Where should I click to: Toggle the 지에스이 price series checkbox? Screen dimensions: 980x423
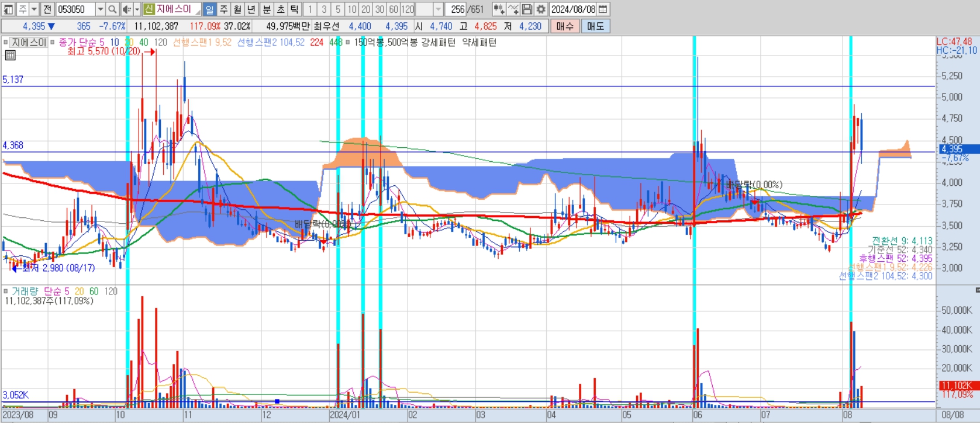6,42
